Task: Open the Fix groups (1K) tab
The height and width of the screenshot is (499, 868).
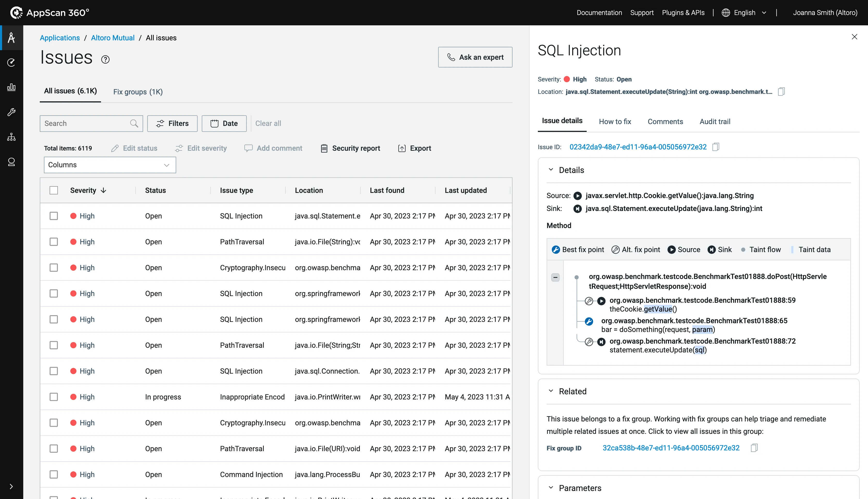Action: 138,92
